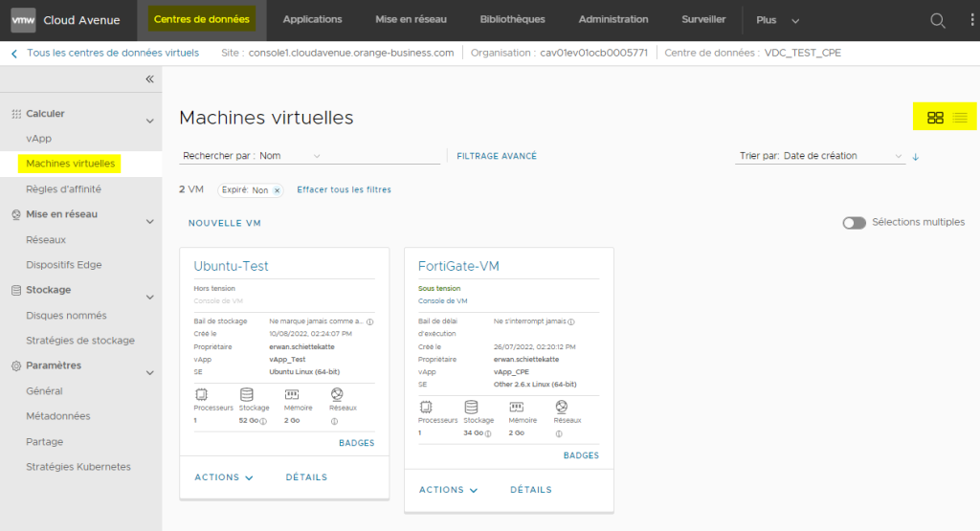Image resolution: width=980 pixels, height=531 pixels.
Task: Click Ubuntu-Test Stockage icon
Action: (x=246, y=394)
